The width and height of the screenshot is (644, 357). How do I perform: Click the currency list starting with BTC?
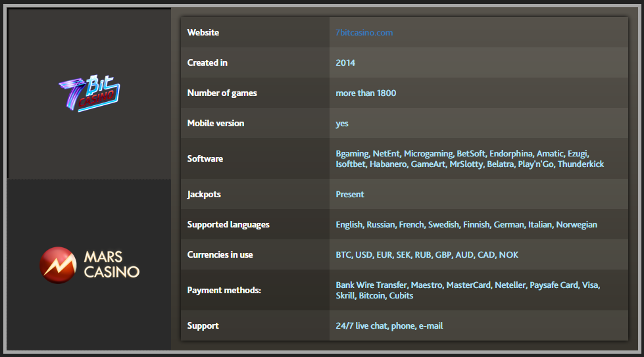click(427, 254)
